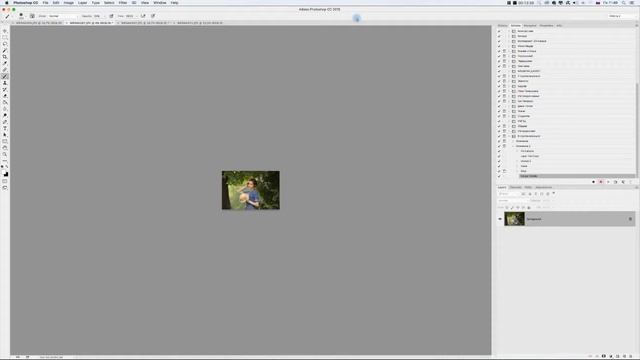Select the Horizontal Type tool
640x360 pixels.
pyautogui.click(x=5, y=128)
